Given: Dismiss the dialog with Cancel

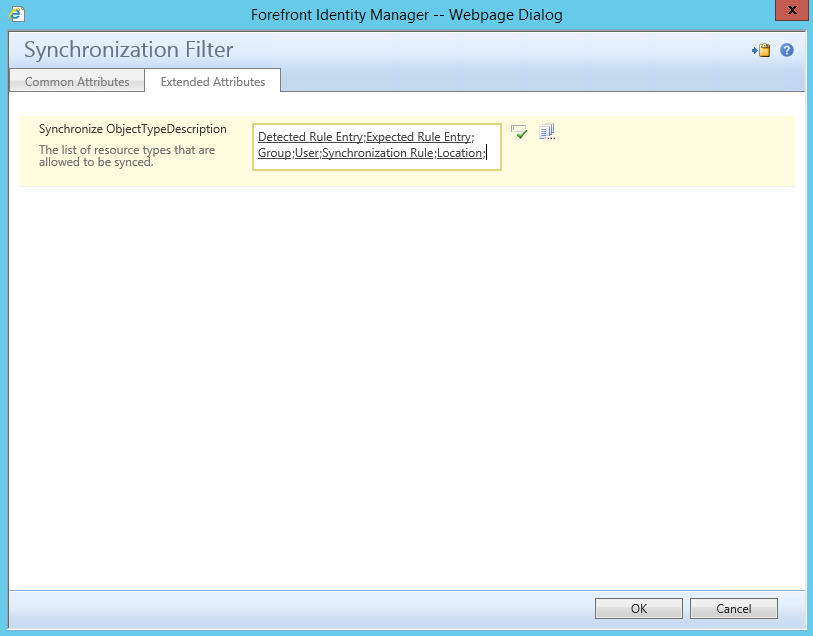Looking at the screenshot, I should point(734,609).
